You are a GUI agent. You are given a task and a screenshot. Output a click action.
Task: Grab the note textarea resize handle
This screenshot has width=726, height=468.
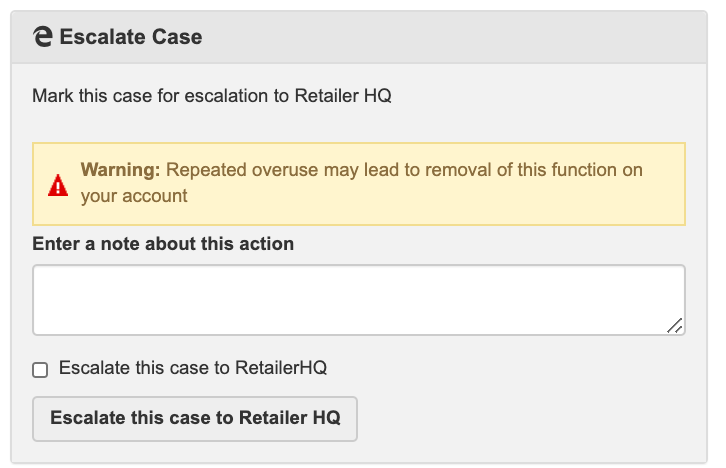(675, 325)
